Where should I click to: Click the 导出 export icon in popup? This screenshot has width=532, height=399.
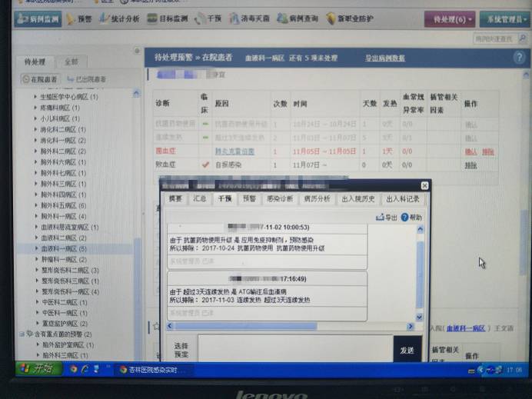[x=387, y=218]
